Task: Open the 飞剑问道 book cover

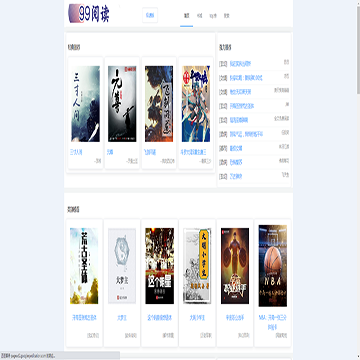Action: (159, 104)
